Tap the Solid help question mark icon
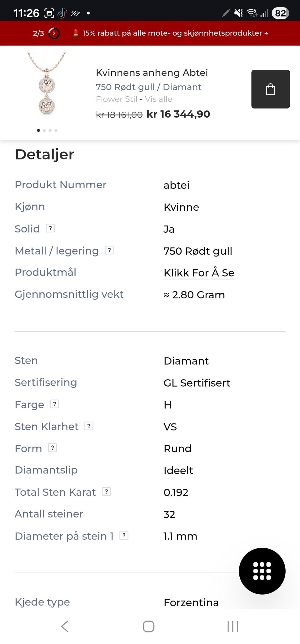Screen dimensions: 300x644 50,228
